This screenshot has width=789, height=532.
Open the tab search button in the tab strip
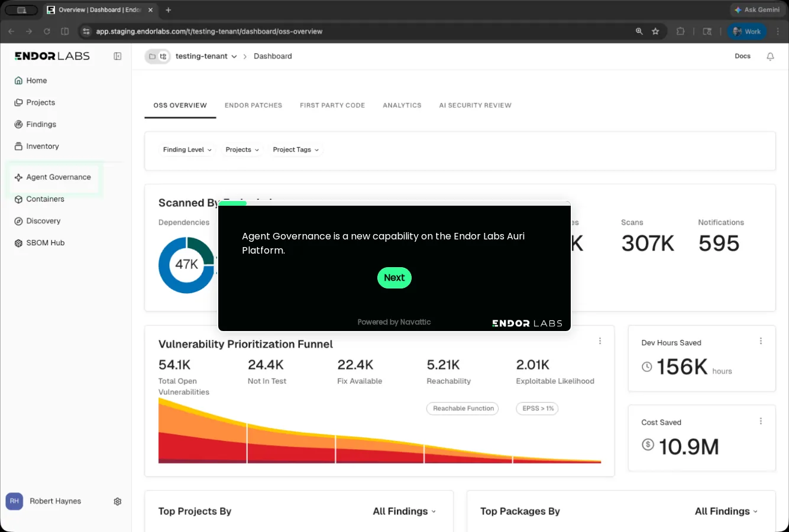click(x=22, y=10)
